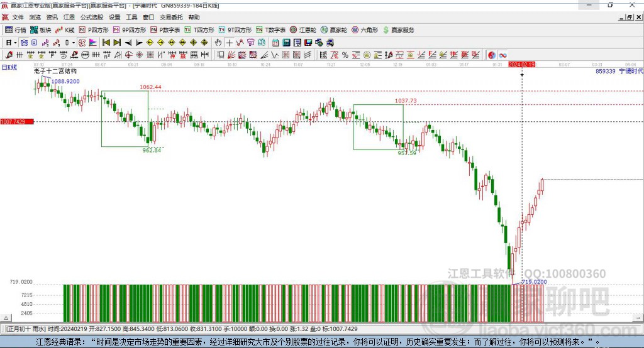The height and width of the screenshot is (348, 644).
Task: Click the 1037.73 price label
Action: [406, 101]
